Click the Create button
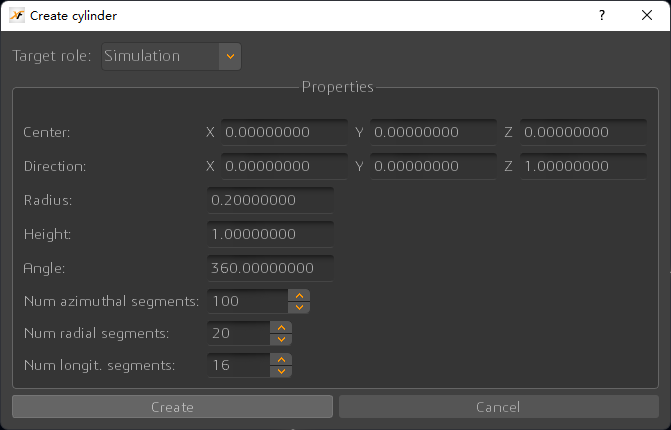 pyautogui.click(x=172, y=406)
